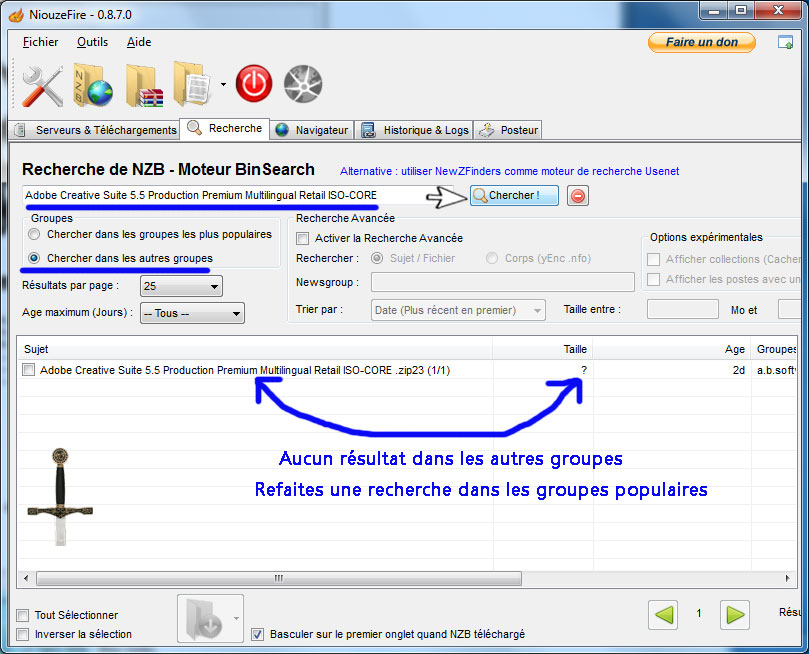Image resolution: width=809 pixels, height=654 pixels.
Task: Click the download NZB folder button
Action: pyautogui.click(x=204, y=618)
